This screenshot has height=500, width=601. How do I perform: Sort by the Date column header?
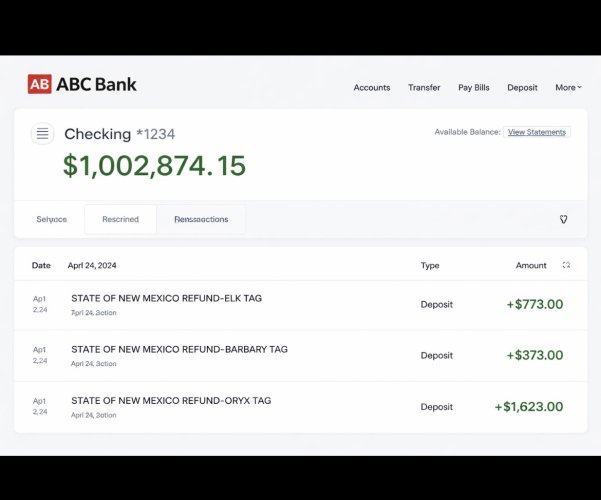[x=41, y=266]
